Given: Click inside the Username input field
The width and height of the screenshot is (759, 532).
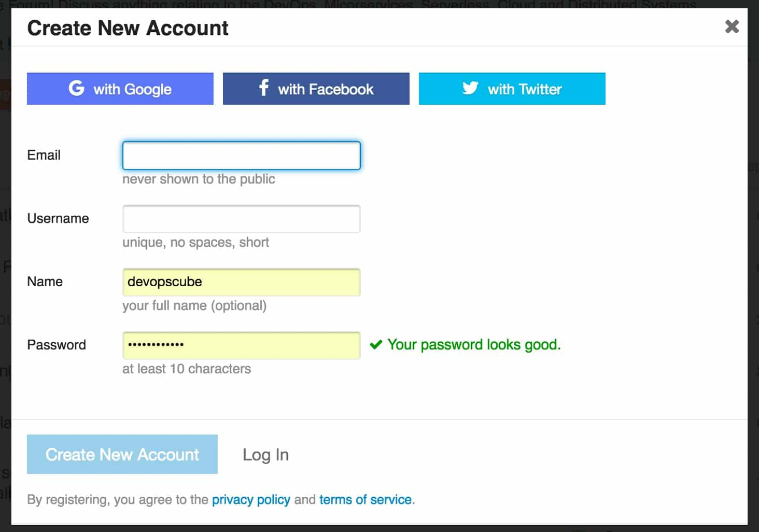Looking at the screenshot, I should [241, 218].
